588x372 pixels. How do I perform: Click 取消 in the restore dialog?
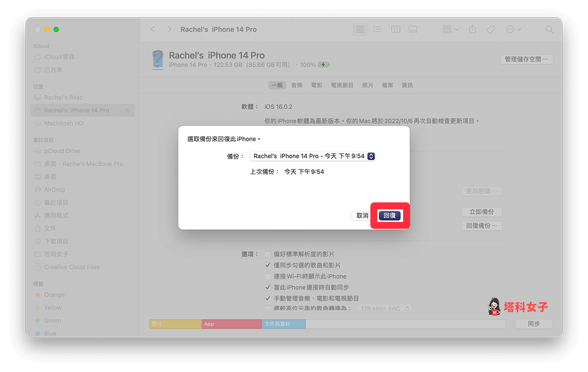click(x=362, y=216)
